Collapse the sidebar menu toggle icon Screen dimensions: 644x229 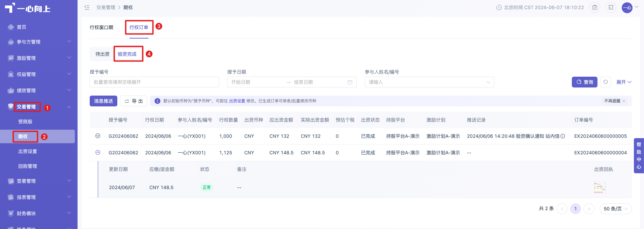87,7
